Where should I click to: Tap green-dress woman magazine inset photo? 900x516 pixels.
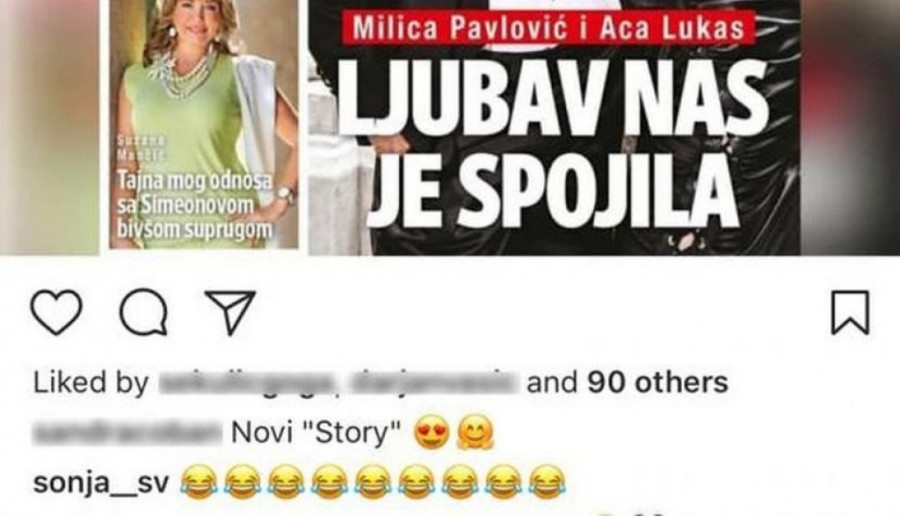pos(204,124)
